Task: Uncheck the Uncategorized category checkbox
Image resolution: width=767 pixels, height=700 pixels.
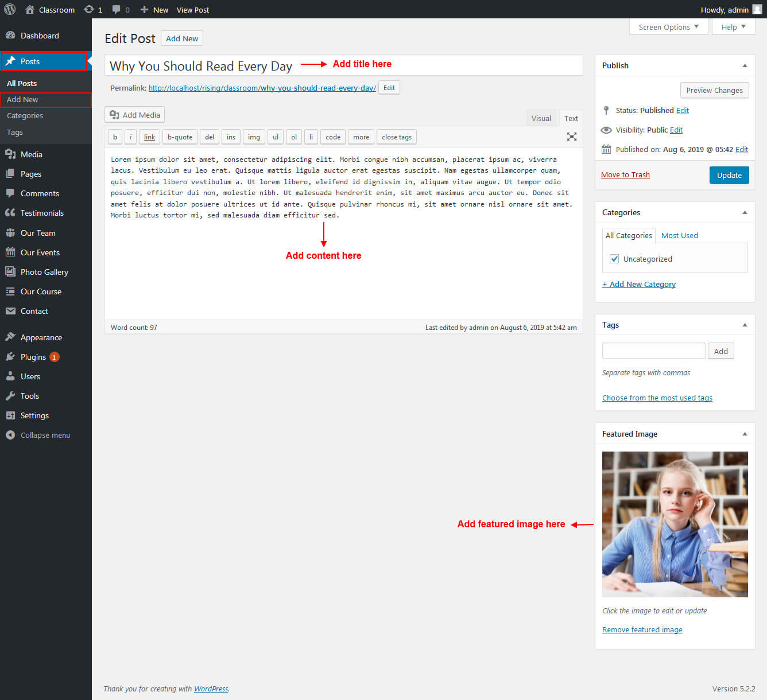Action: [614, 259]
